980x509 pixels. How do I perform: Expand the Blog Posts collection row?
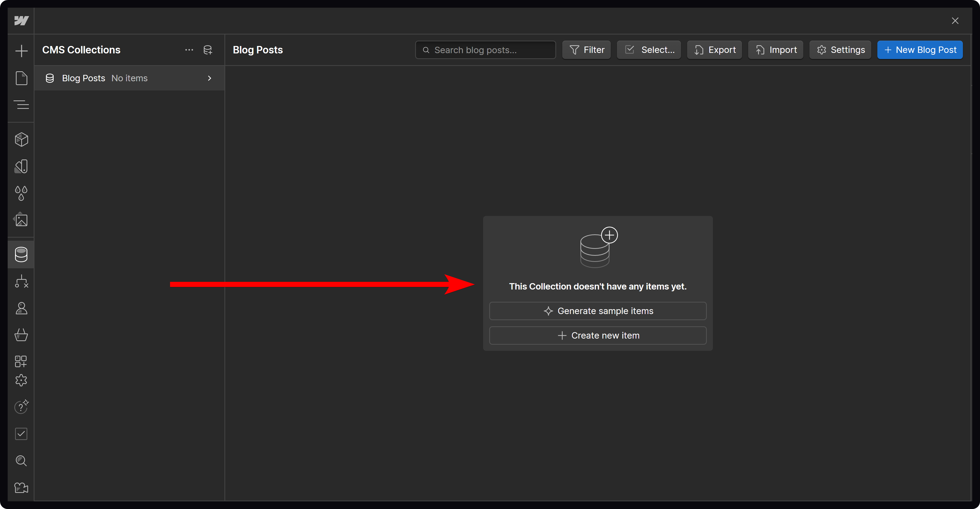(x=209, y=78)
